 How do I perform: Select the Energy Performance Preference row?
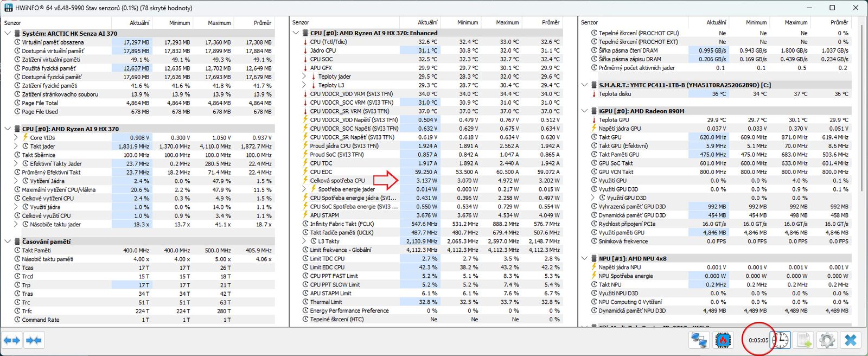426,310
